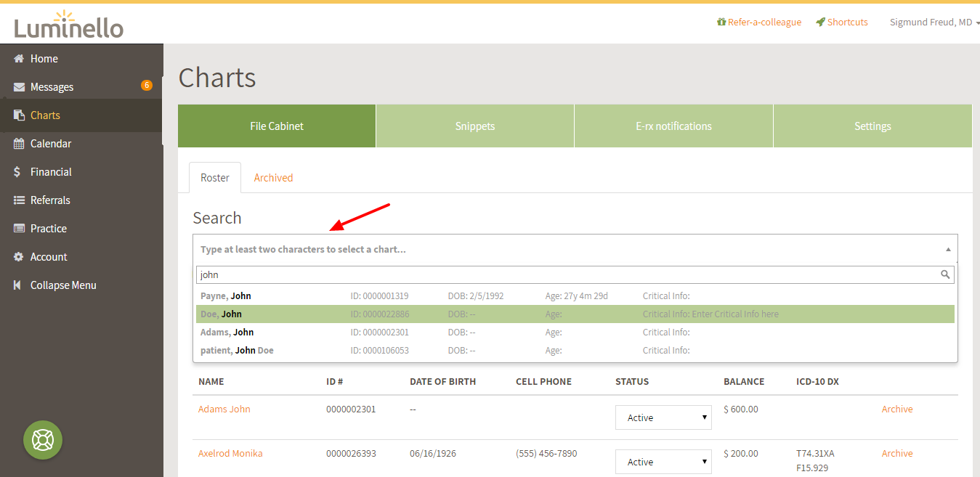Switch to the Archived sub-tab
980x477 pixels.
pyautogui.click(x=273, y=178)
